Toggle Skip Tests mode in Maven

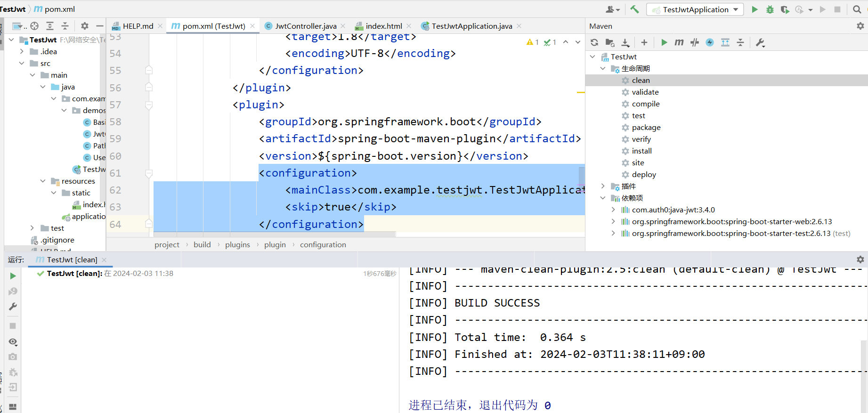click(710, 42)
